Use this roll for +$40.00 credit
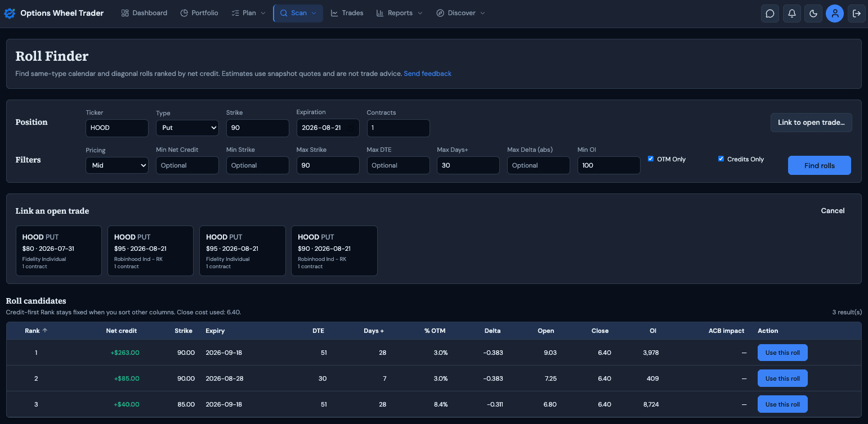The width and height of the screenshot is (868, 424). (782, 404)
